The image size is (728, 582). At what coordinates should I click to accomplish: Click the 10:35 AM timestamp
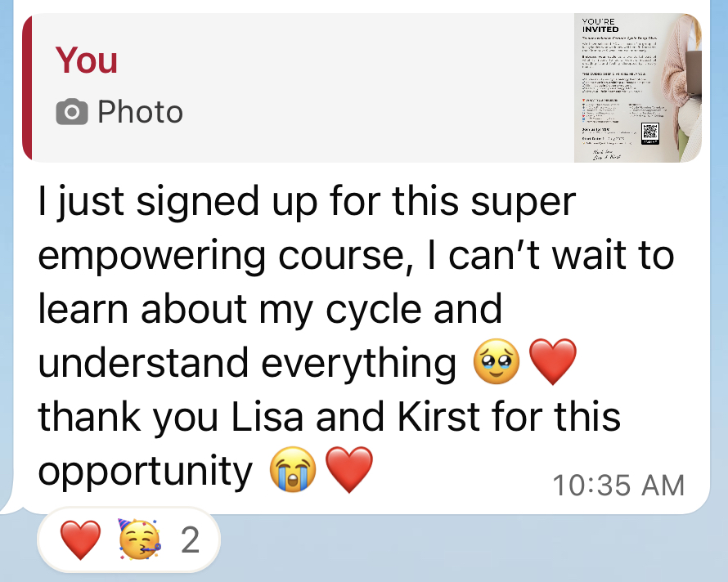coord(618,485)
